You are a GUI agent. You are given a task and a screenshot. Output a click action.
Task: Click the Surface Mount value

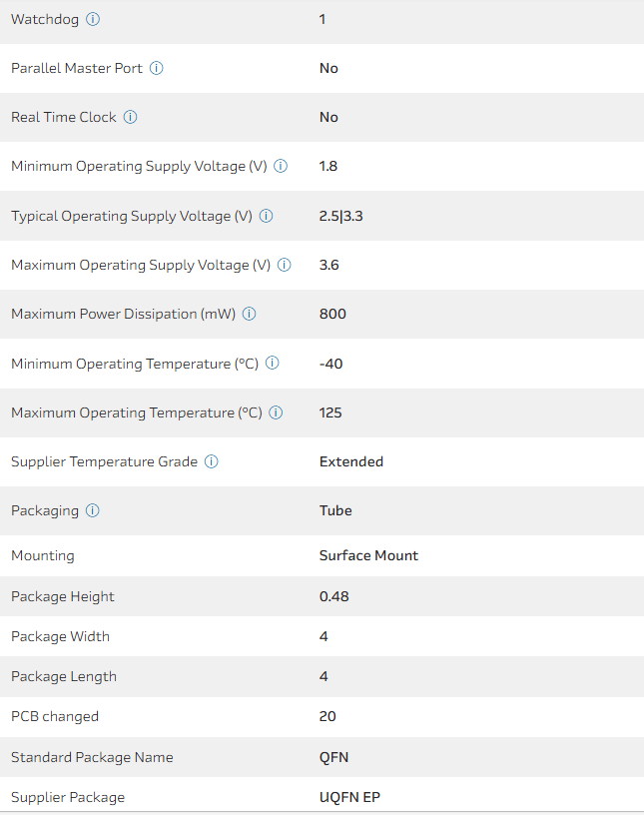368,555
